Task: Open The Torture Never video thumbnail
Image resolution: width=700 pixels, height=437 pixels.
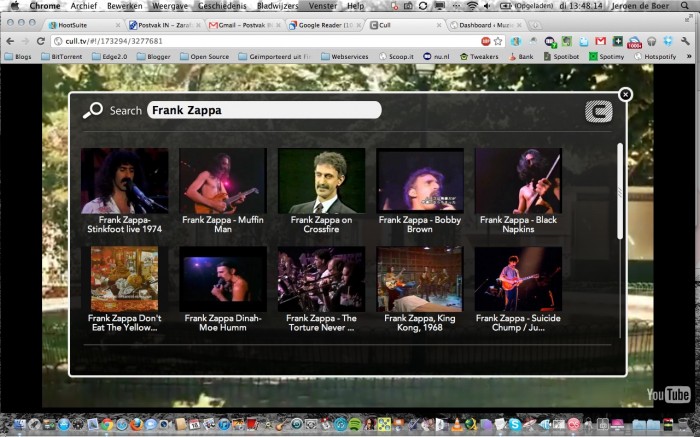Action: point(321,279)
